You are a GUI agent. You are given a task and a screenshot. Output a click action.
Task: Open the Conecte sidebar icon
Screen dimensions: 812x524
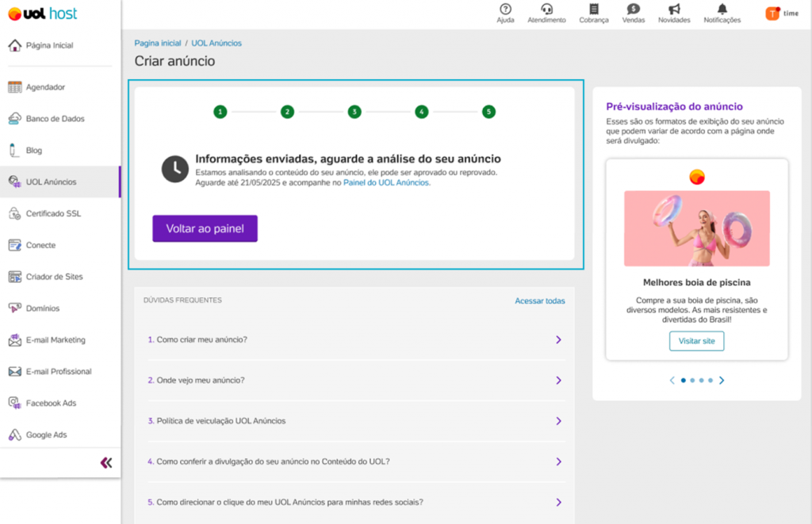tap(14, 245)
